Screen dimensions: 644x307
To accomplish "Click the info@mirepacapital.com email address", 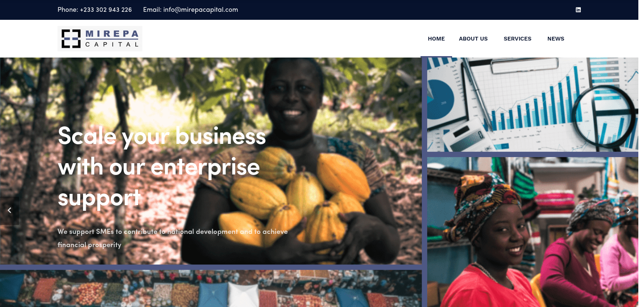I will (x=201, y=10).
